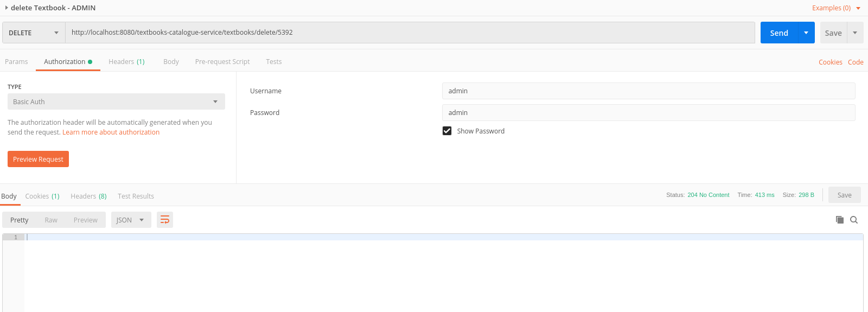Image resolution: width=868 pixels, height=312 pixels.
Task: Click the wrap lines icon in response toolbar
Action: coord(165,220)
